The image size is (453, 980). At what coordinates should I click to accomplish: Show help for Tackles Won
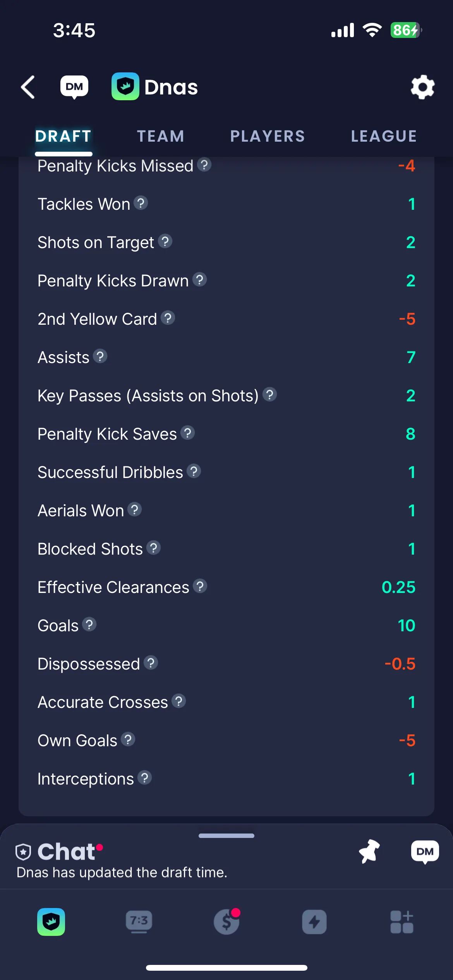141,203
